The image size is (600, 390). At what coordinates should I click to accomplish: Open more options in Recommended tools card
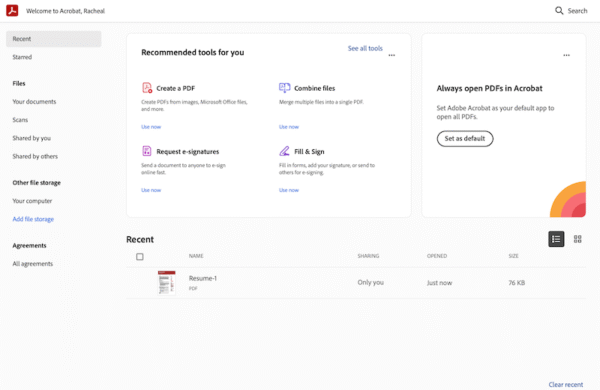(391, 55)
